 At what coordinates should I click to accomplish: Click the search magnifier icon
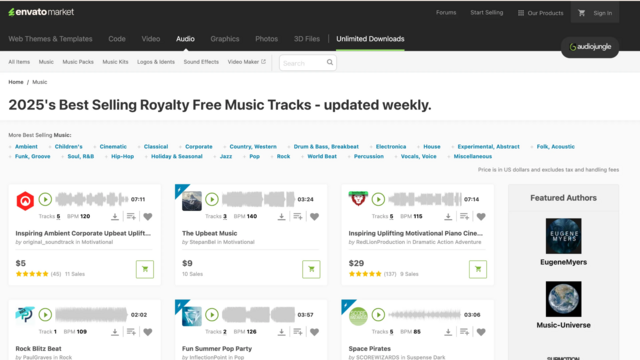pyautogui.click(x=330, y=62)
